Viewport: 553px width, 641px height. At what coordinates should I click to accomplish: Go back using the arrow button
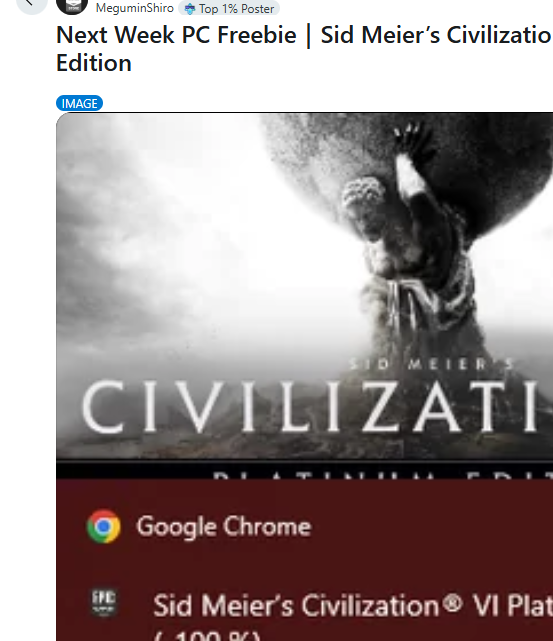click(x=31, y=4)
